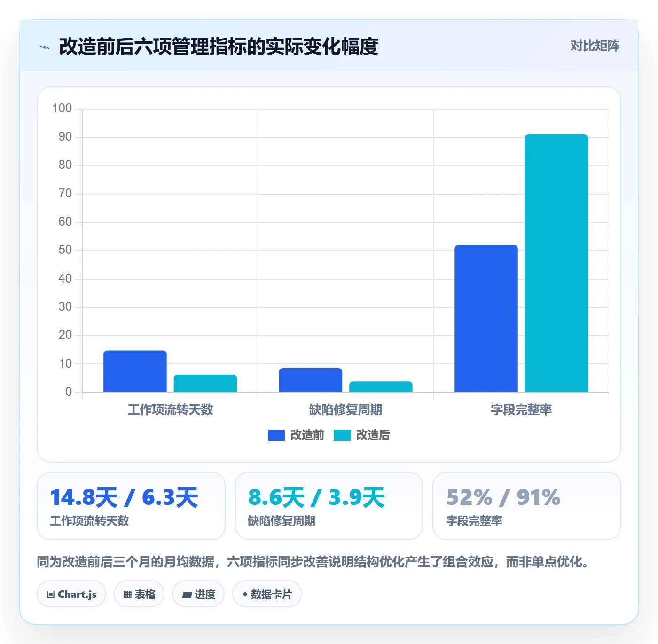Screen dimensions: 658x644
Task: Click the 改造前 legend label
Action: coord(307,435)
